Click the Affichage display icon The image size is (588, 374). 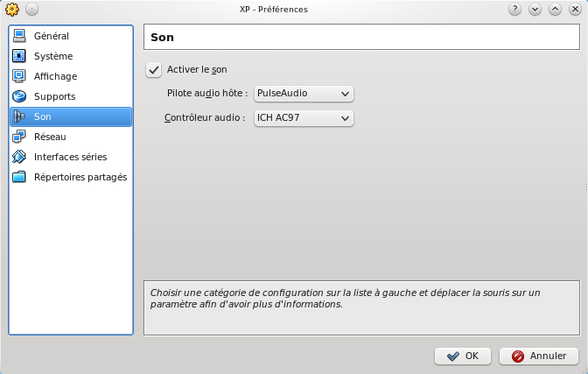point(19,77)
